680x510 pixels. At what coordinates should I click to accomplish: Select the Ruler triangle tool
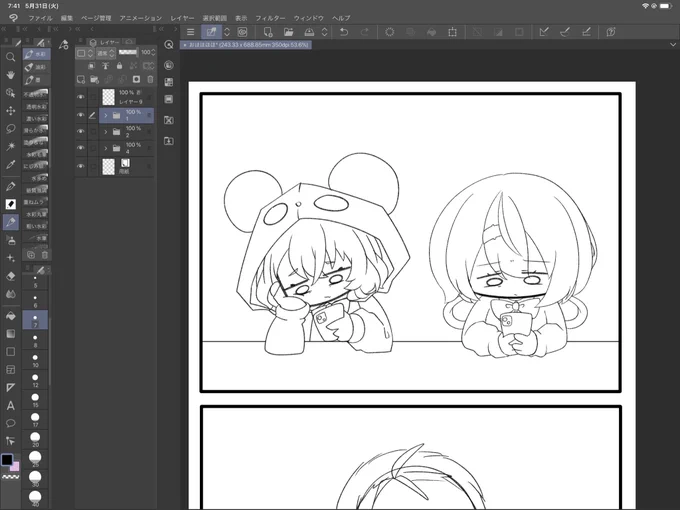click(10, 387)
